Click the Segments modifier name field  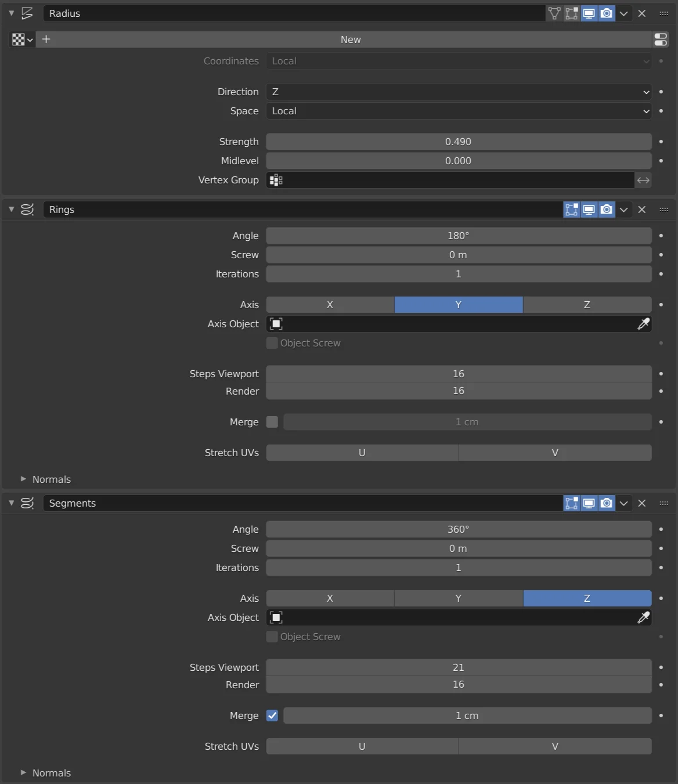coord(302,503)
